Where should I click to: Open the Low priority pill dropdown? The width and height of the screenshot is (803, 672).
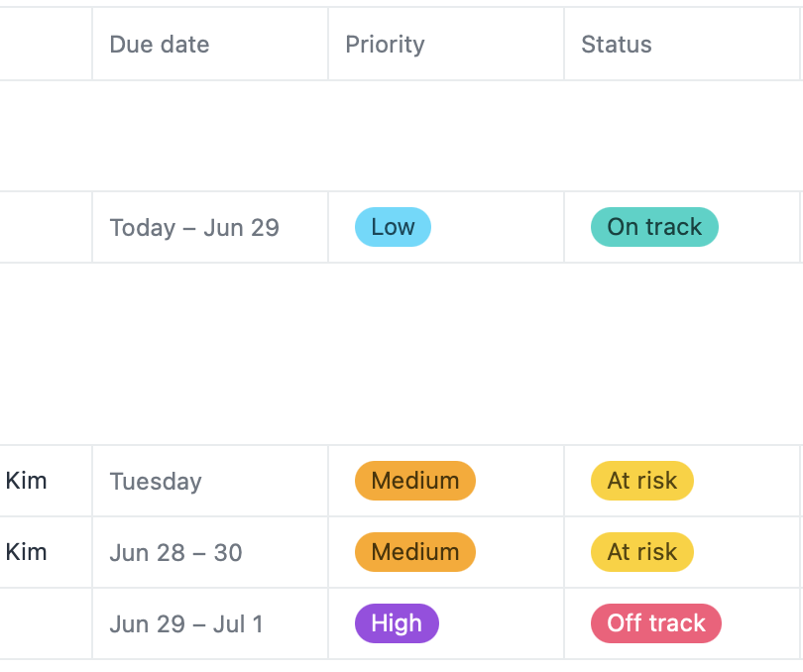click(393, 227)
